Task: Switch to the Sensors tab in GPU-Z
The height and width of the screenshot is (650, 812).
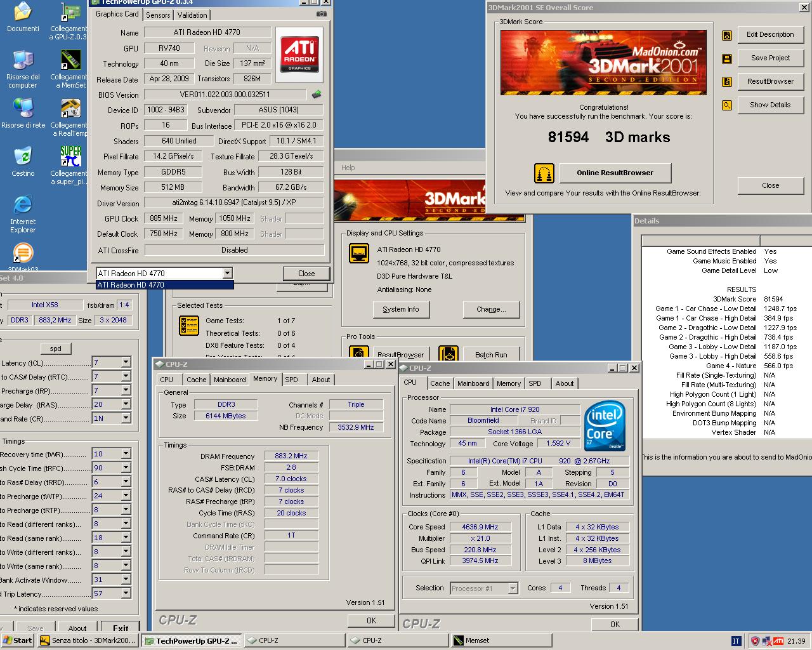Action: coord(158,15)
